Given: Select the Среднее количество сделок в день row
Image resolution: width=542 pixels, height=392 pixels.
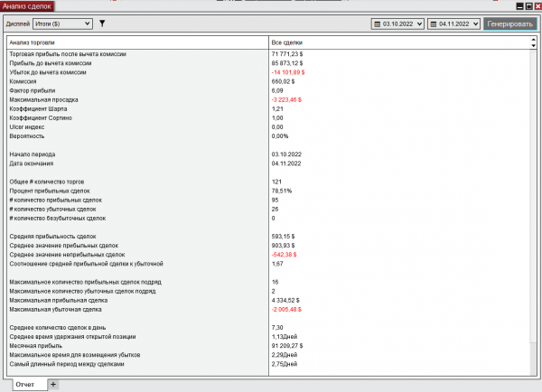Looking at the screenshot, I should click(x=58, y=328).
